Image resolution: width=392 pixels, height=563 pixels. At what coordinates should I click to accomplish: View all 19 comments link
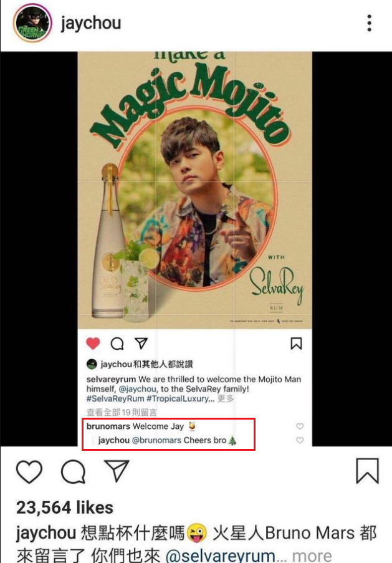pos(122,412)
